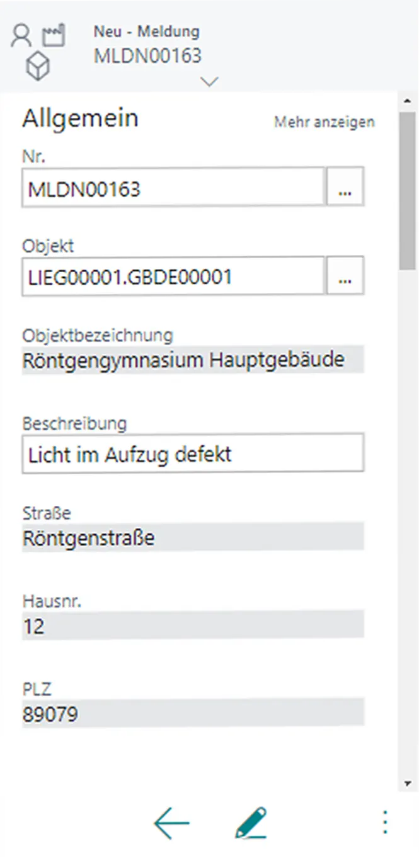
Task: Select the MLDN00163 page title
Action: [x=148, y=55]
